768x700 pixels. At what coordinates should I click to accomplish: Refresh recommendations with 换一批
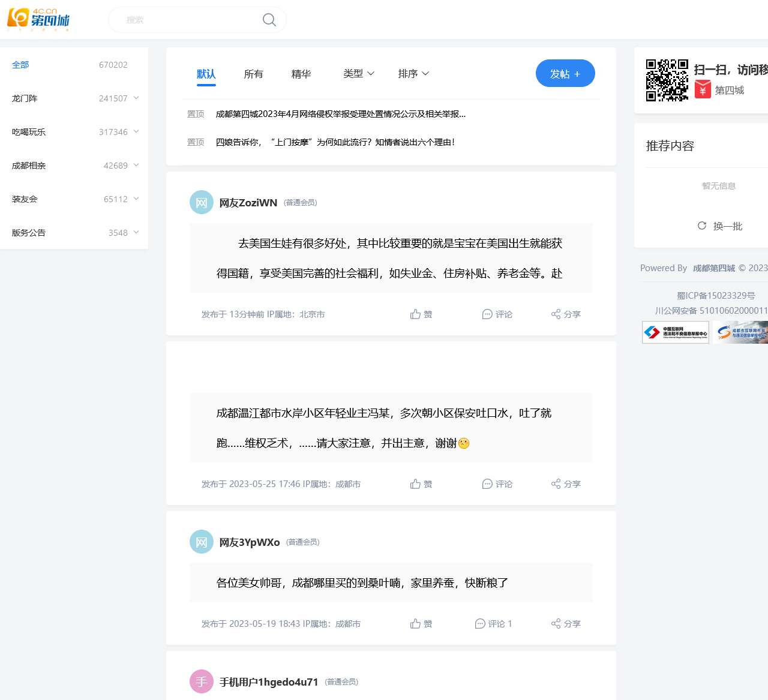coord(720,226)
